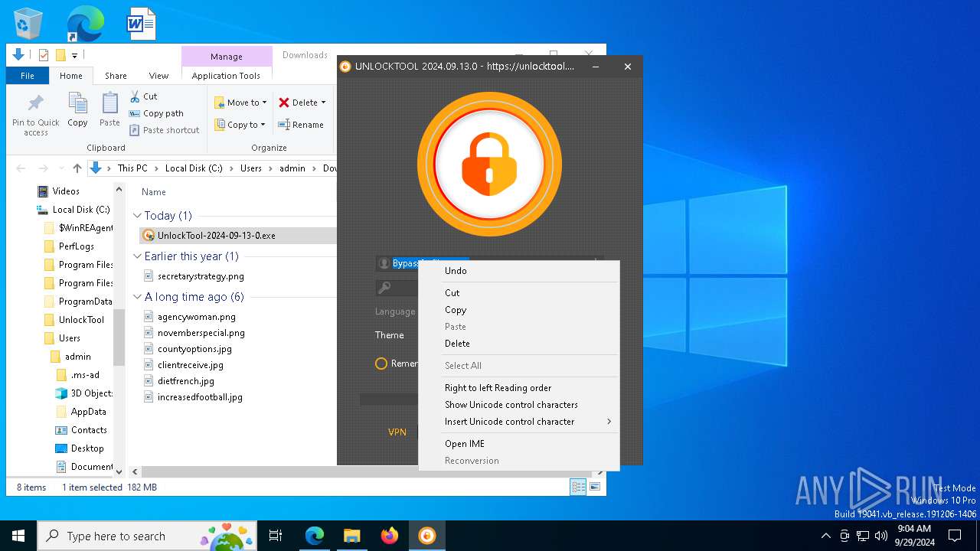Screen dimensions: 980x551
Task: Collapse the A long time ago (6) group
Action: (137, 297)
